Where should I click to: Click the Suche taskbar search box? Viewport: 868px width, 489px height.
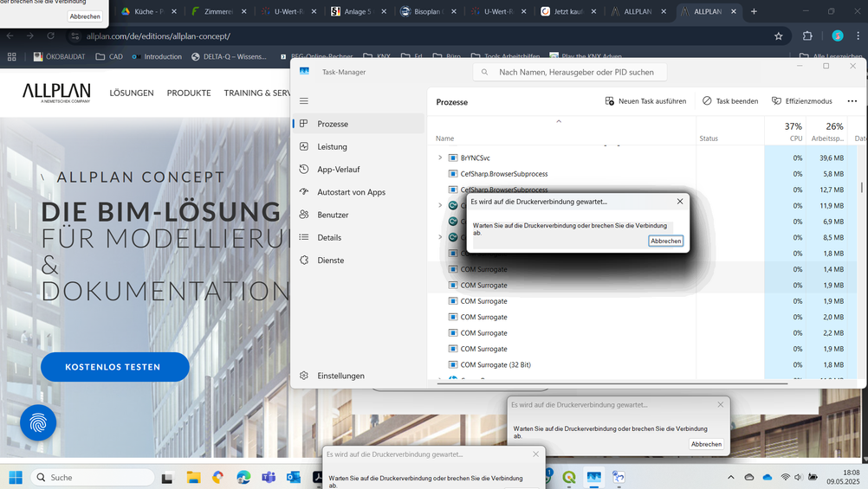point(93,478)
